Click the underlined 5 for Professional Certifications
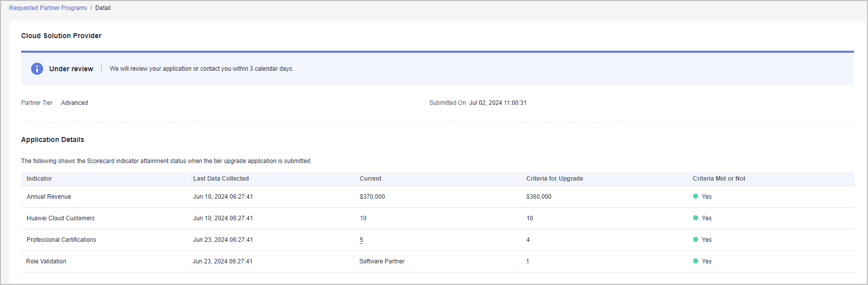 361,240
